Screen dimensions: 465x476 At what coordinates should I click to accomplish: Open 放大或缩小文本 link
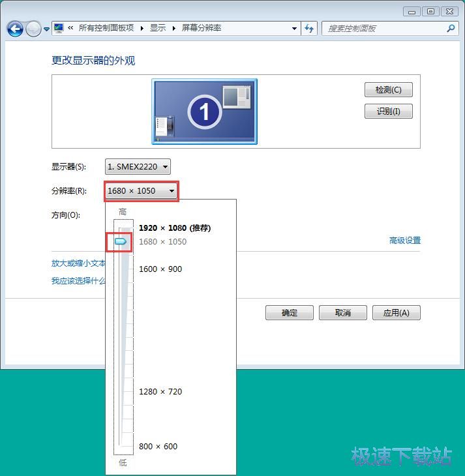coord(78,263)
